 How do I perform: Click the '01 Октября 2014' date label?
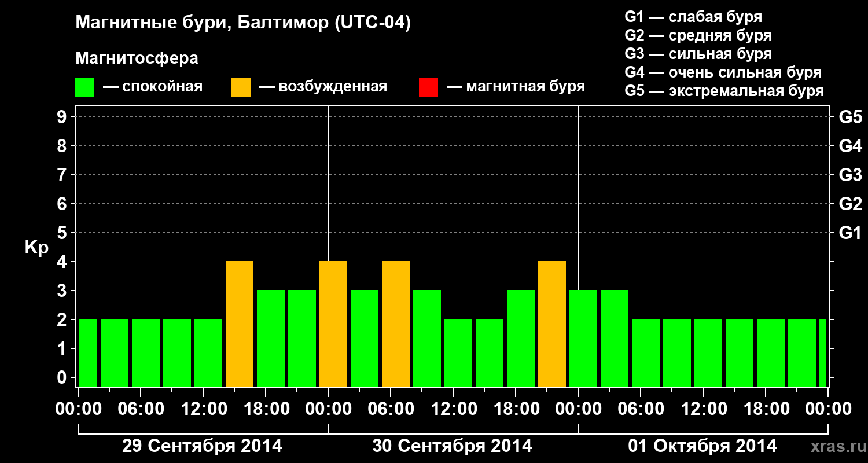[703, 446]
